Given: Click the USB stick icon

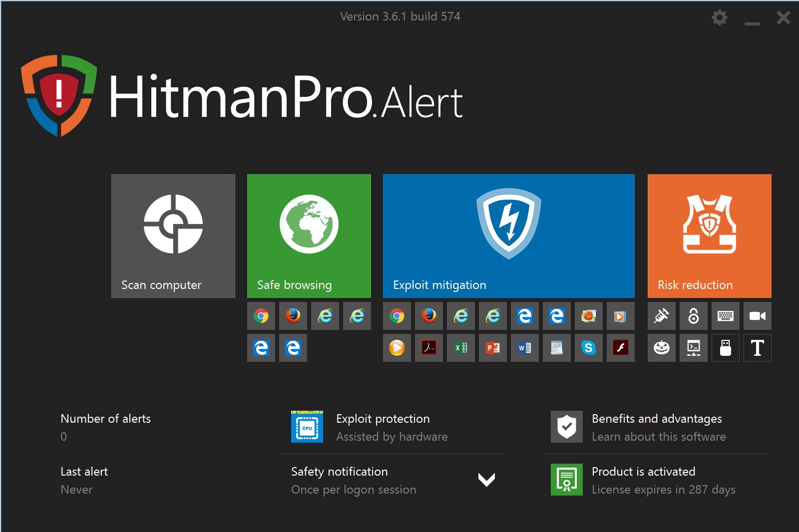Looking at the screenshot, I should (x=726, y=348).
